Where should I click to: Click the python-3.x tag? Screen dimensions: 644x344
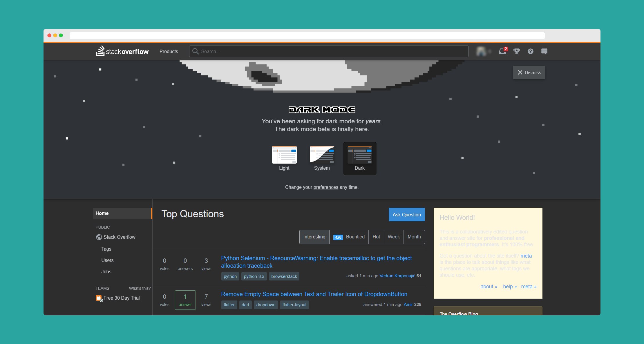(x=254, y=276)
